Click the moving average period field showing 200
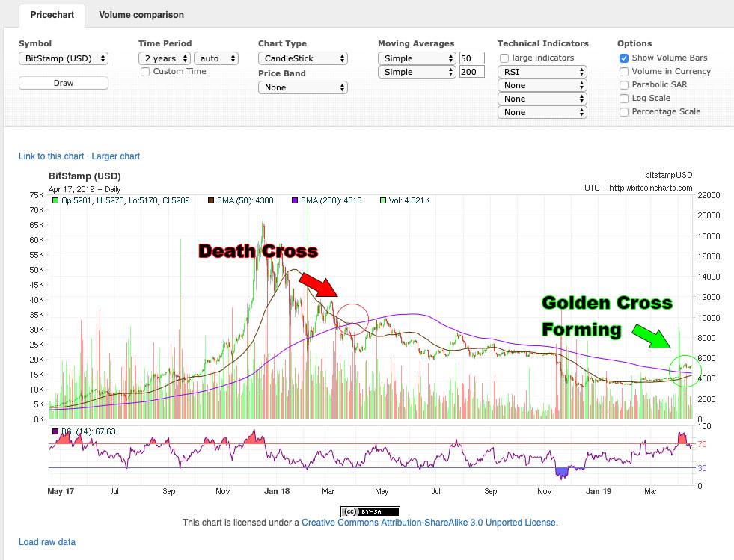734x560 pixels. (472, 72)
